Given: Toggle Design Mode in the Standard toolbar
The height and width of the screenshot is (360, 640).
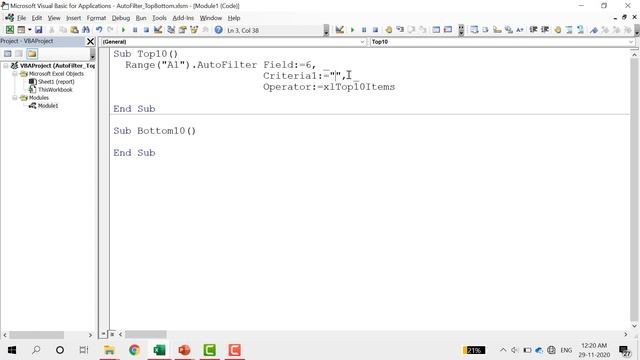Looking at the screenshot, I should tap(158, 30).
